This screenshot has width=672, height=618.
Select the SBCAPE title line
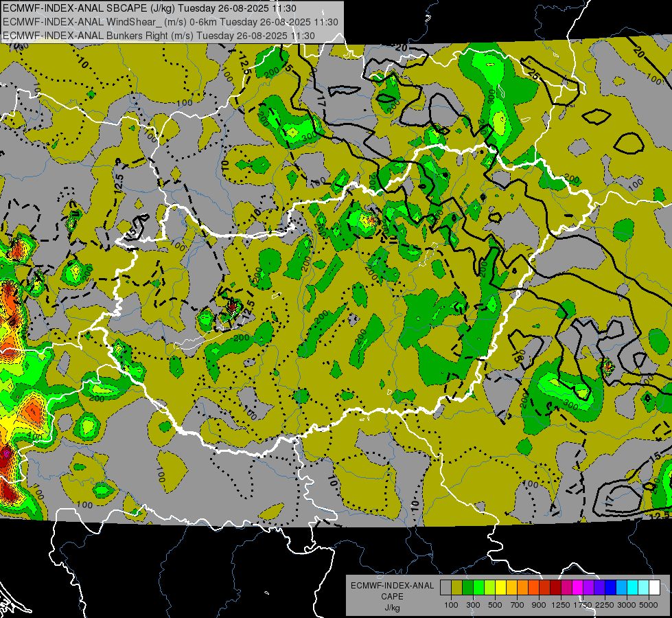click(x=149, y=8)
